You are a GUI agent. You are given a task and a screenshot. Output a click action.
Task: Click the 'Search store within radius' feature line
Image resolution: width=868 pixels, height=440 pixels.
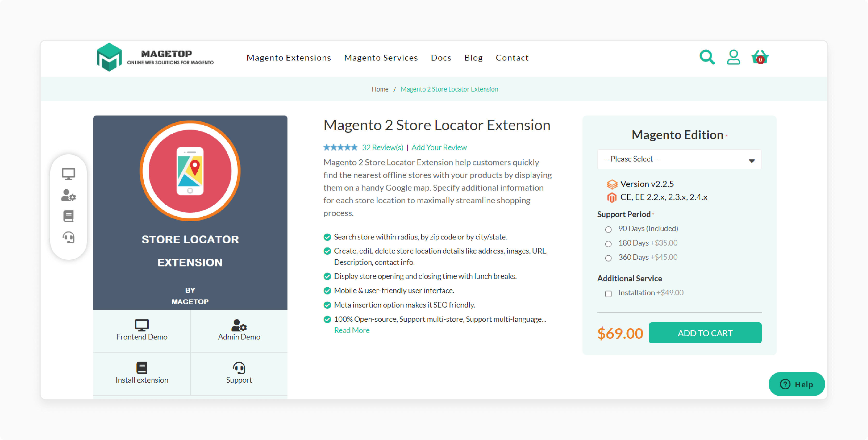click(420, 237)
